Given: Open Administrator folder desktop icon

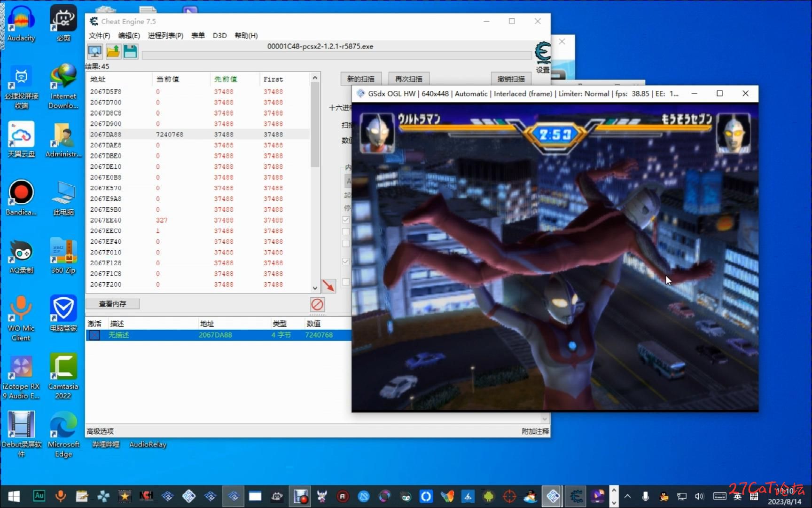Looking at the screenshot, I should point(63,140).
